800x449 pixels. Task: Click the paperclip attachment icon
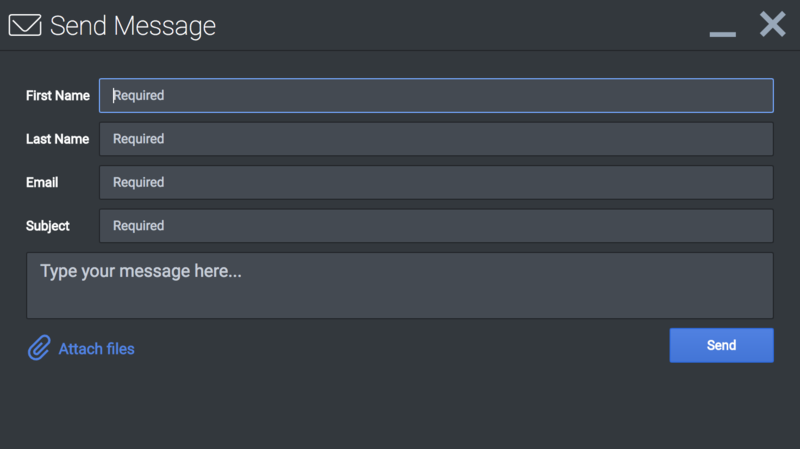(39, 347)
